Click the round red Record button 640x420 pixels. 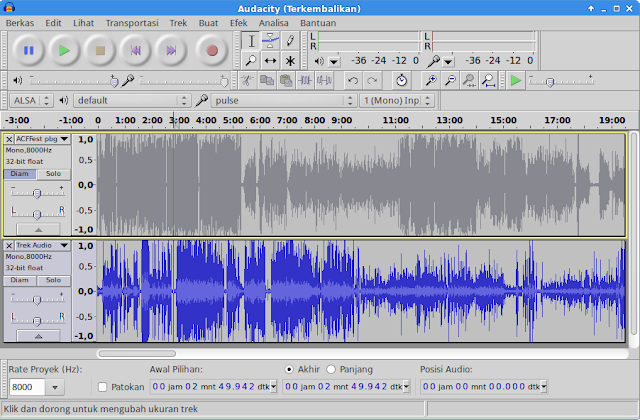212,49
